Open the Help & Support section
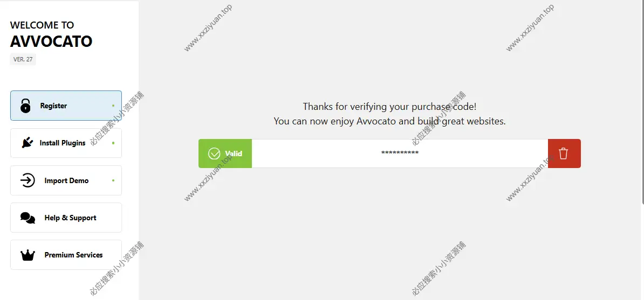 (66, 218)
